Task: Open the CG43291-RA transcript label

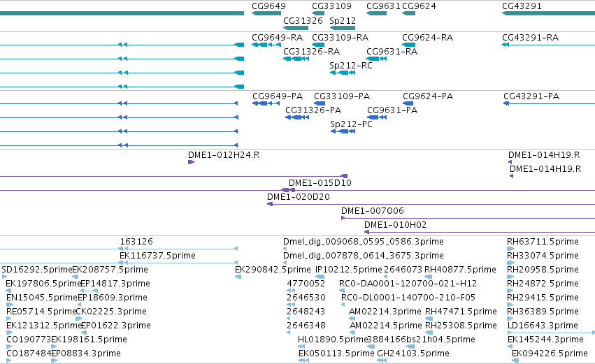Action: (531, 38)
